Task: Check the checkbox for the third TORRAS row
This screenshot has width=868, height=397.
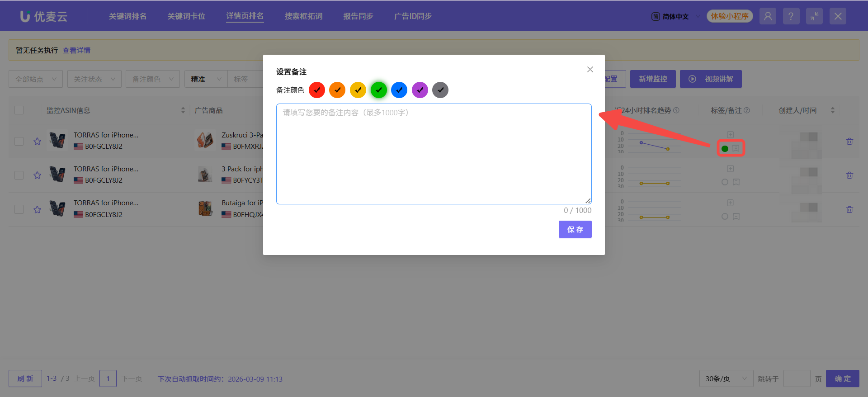Action: [19, 209]
